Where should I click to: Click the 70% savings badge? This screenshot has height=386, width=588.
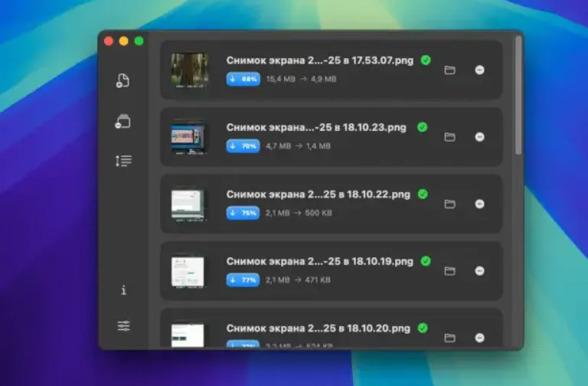[x=243, y=146]
